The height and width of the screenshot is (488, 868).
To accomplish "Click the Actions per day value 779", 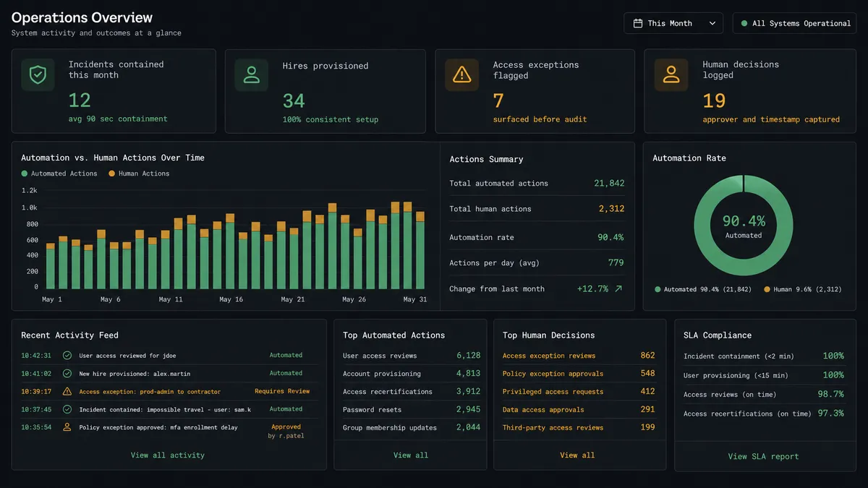I will (616, 263).
